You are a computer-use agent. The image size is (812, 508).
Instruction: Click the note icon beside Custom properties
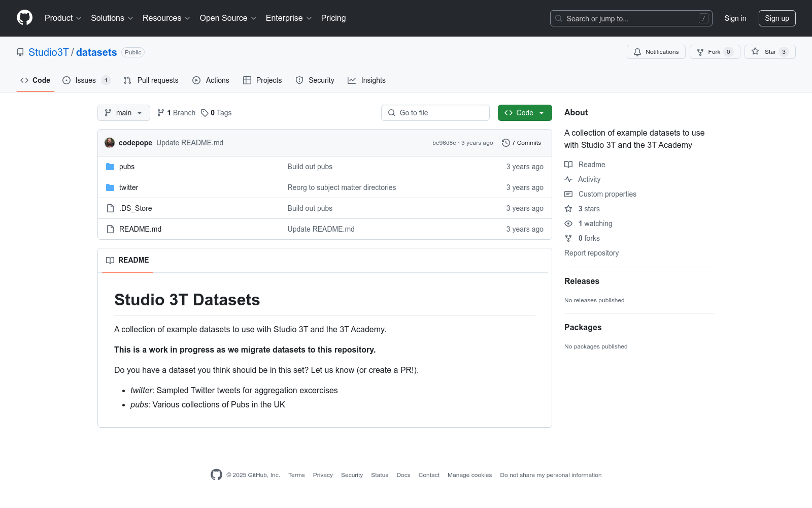pos(568,194)
